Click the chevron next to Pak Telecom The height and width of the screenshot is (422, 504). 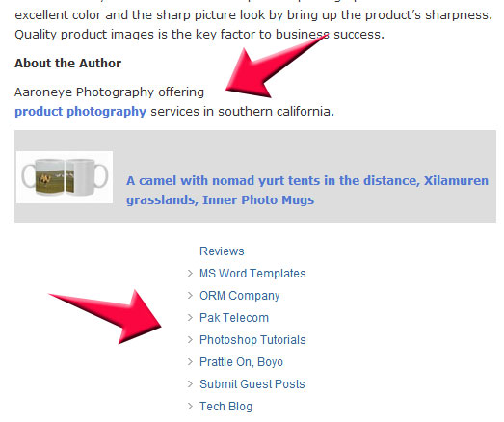coord(190,318)
